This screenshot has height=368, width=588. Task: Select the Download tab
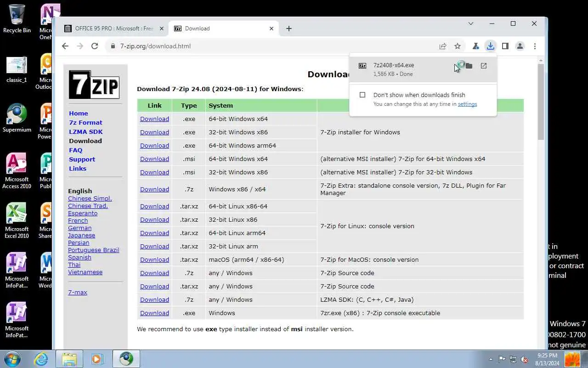point(224,29)
